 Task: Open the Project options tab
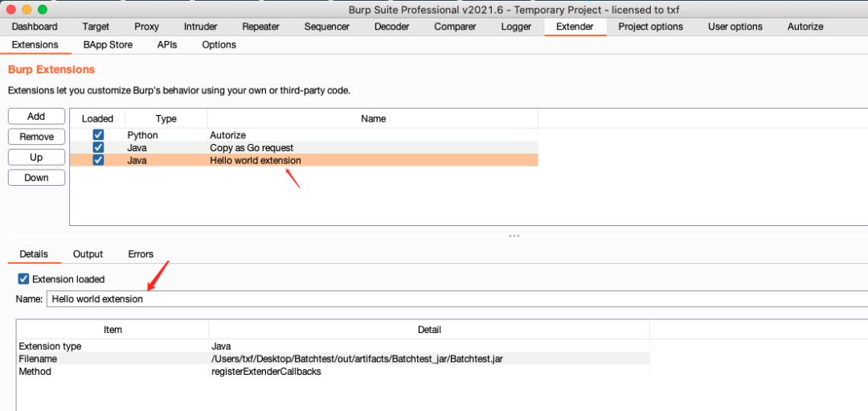pos(650,27)
